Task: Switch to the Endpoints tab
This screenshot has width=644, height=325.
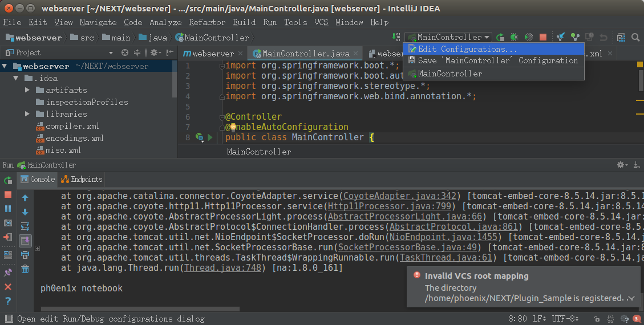Action: (82, 180)
